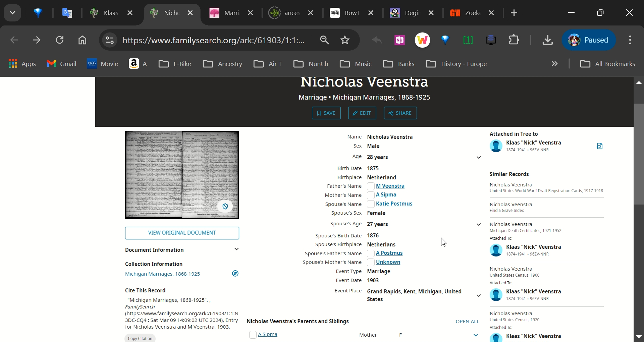Open pinned Google Translate tab
Viewport: 644px width, 342px height.
(67, 13)
